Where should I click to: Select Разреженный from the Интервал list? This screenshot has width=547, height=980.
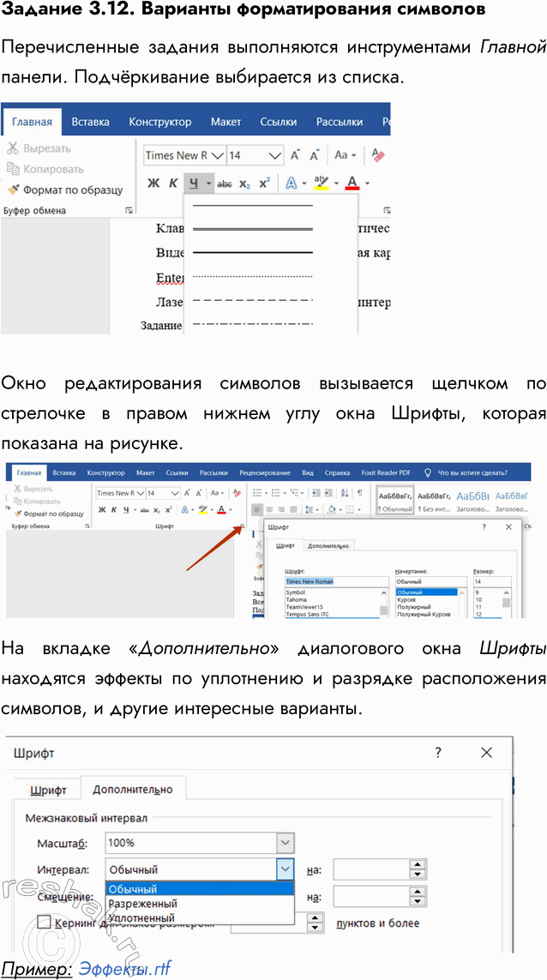click(143, 903)
